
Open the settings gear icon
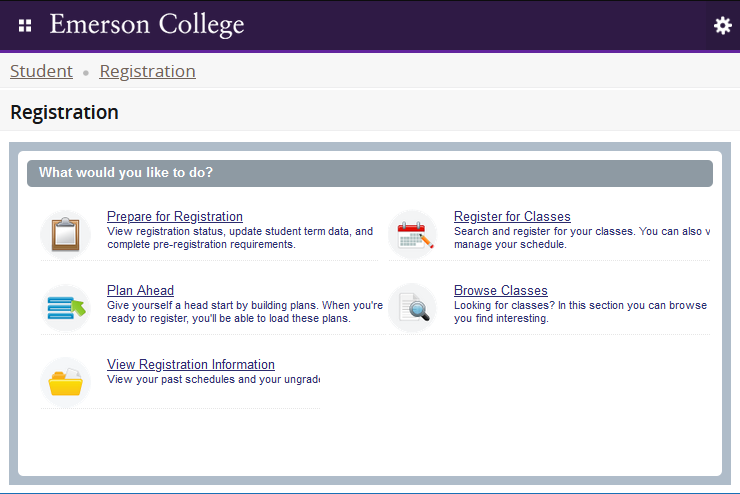pos(723,25)
